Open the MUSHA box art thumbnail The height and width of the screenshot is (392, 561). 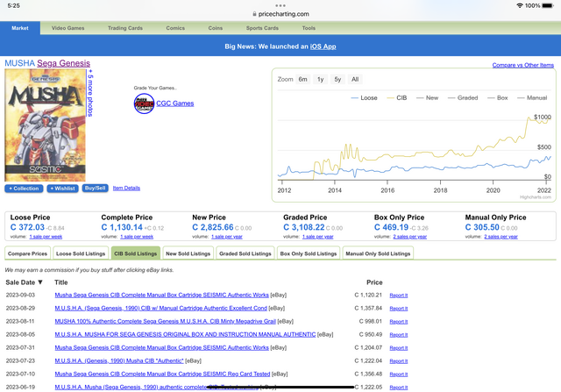(45, 125)
